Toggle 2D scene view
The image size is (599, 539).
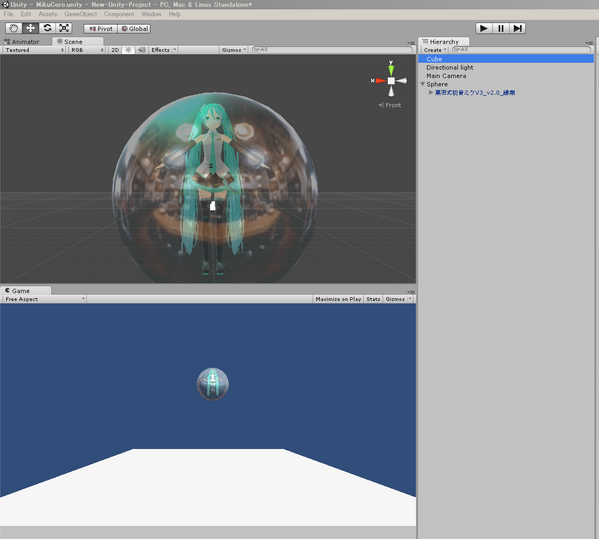coord(115,50)
